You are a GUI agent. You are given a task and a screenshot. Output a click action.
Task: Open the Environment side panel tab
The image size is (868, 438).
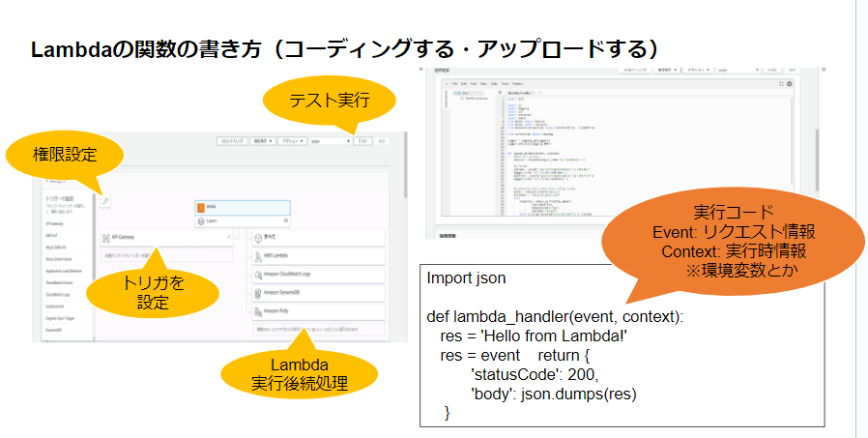point(447,99)
